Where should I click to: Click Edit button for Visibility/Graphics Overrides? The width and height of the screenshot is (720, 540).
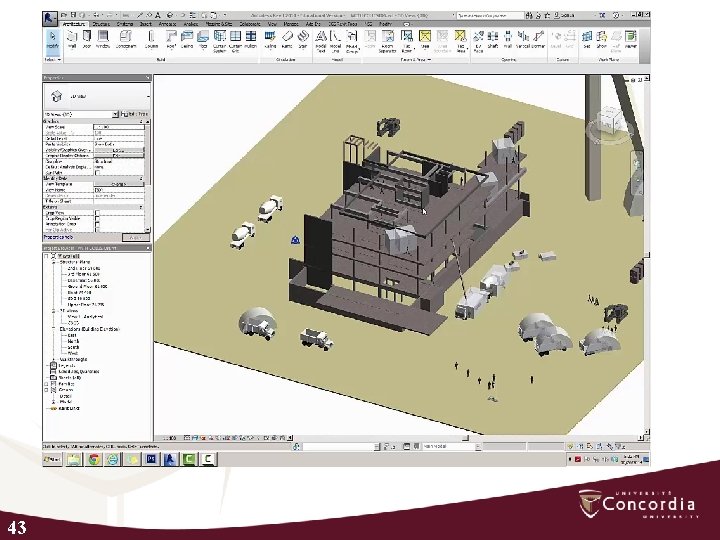coord(118,150)
